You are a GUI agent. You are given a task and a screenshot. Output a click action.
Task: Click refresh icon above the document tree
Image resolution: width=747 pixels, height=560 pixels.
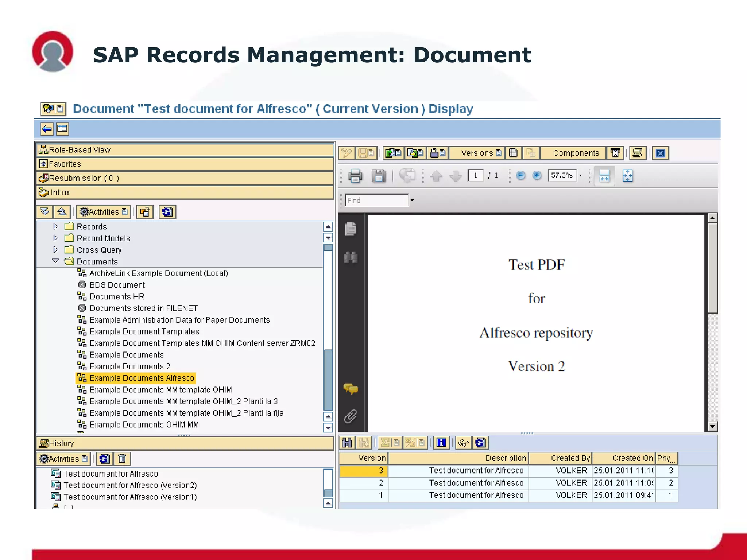[167, 212]
